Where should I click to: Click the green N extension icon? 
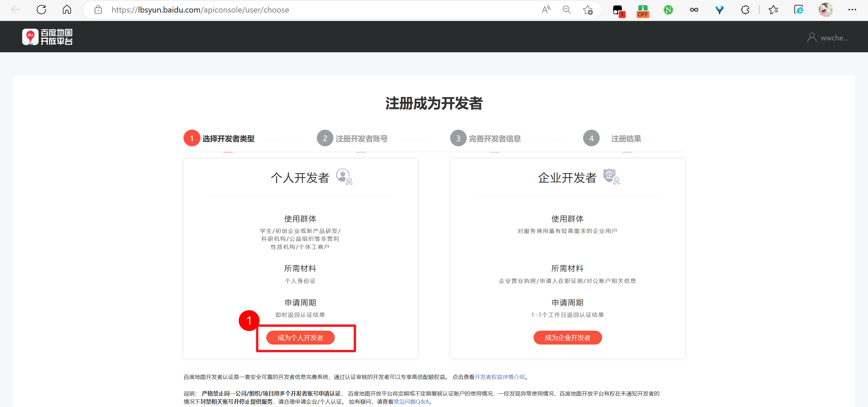coord(668,10)
